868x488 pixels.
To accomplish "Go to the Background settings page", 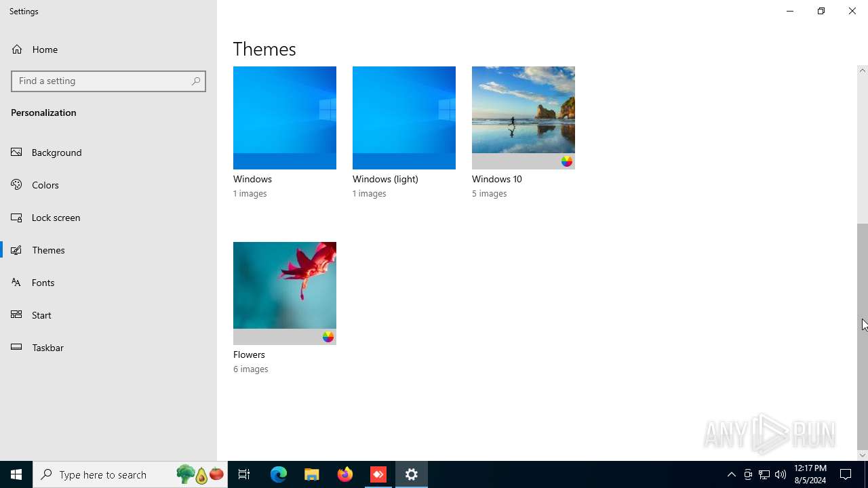I will tap(108, 152).
